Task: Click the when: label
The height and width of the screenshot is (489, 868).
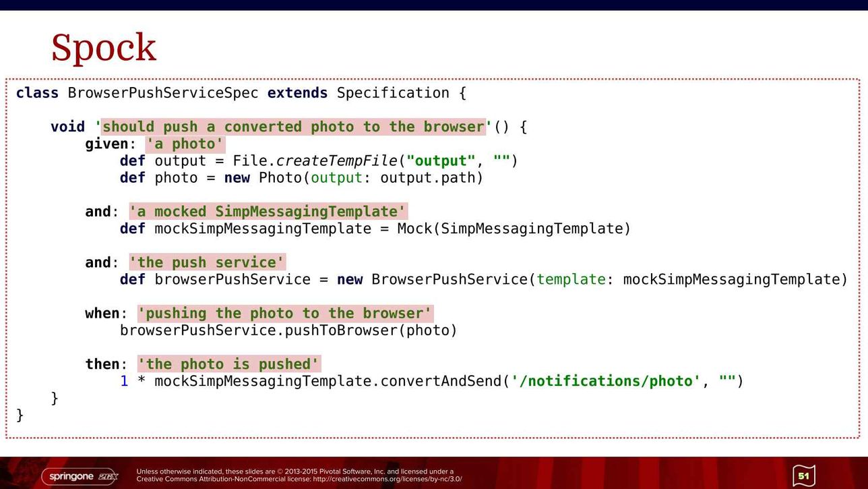Action: pos(106,314)
